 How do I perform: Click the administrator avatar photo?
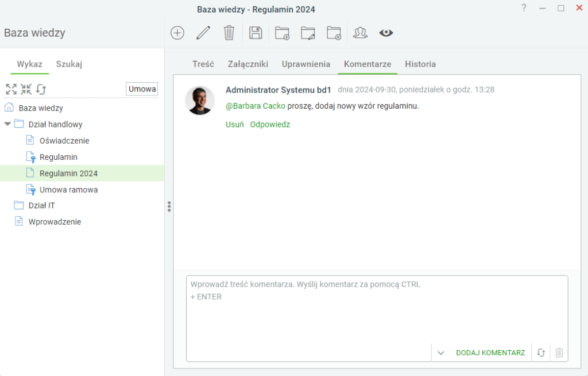pos(200,100)
